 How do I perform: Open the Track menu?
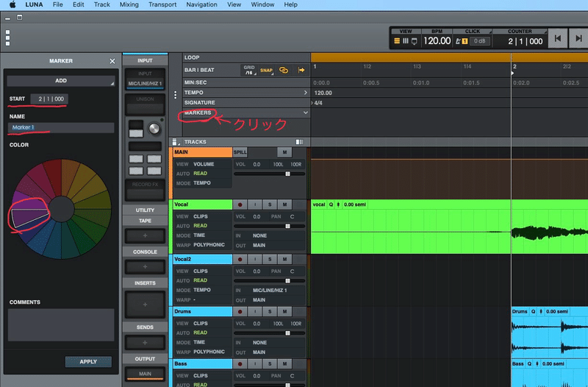102,4
